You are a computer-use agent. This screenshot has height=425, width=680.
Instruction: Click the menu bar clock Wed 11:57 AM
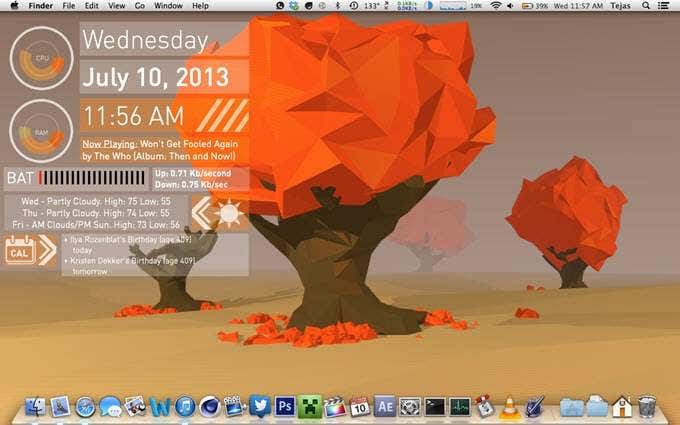click(x=578, y=6)
